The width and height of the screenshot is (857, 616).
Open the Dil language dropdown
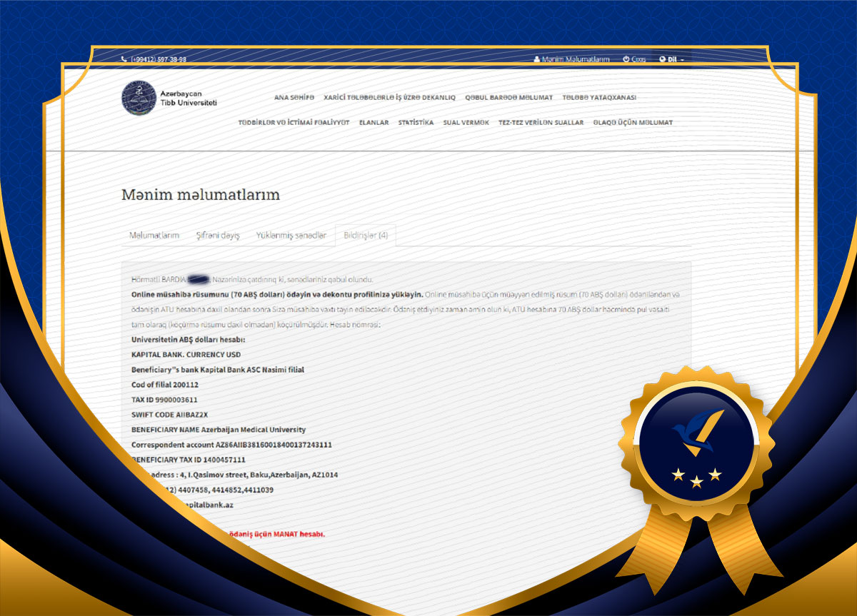[671, 59]
